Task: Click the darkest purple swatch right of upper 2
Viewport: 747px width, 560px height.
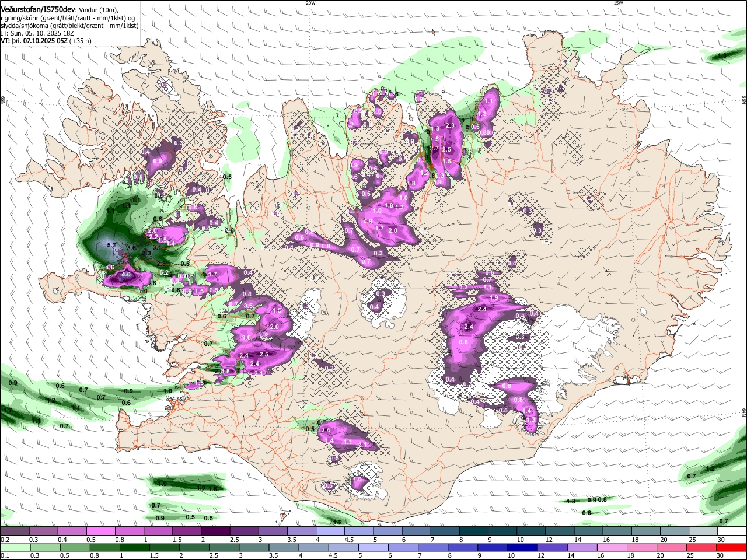Action: pyautogui.click(x=215, y=531)
